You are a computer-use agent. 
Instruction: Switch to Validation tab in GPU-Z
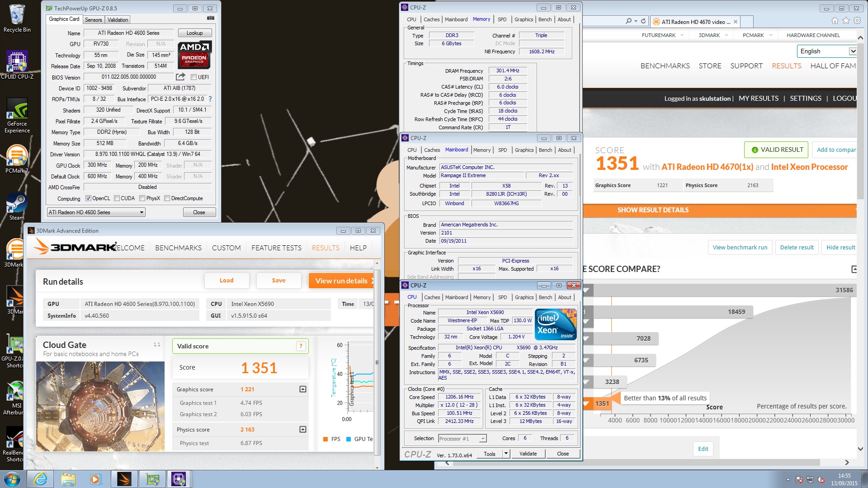118,20
